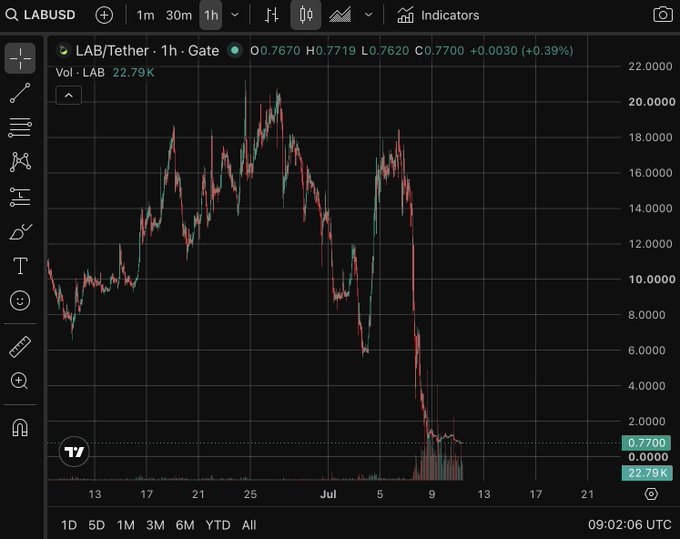The height and width of the screenshot is (539, 680).
Task: Click the LAB token logo icon
Action: (64, 51)
